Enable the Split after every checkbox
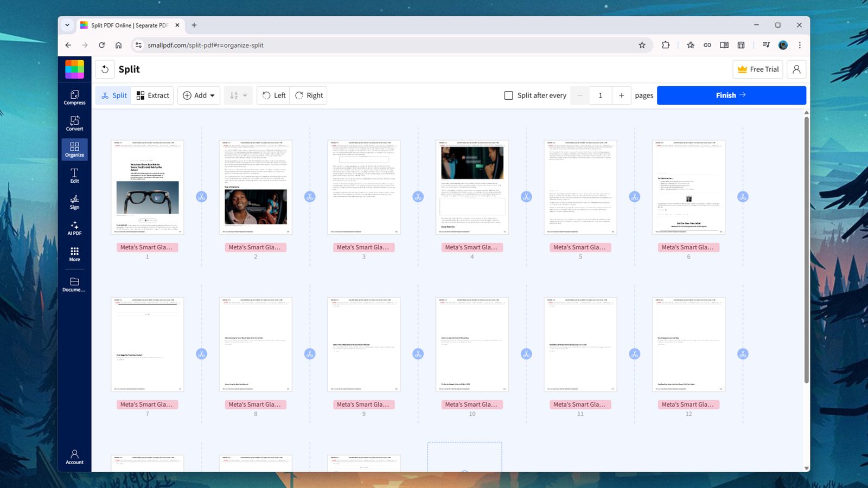The height and width of the screenshot is (488, 868). (x=508, y=95)
